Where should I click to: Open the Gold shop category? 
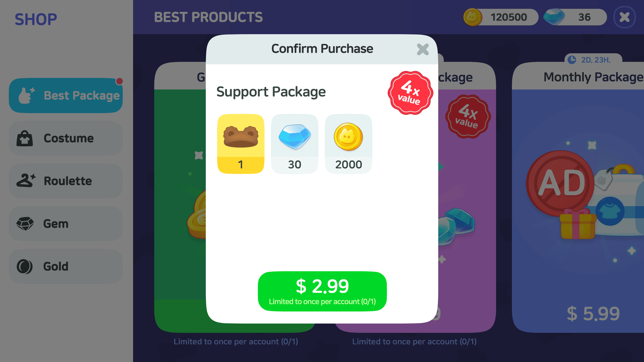[66, 266]
